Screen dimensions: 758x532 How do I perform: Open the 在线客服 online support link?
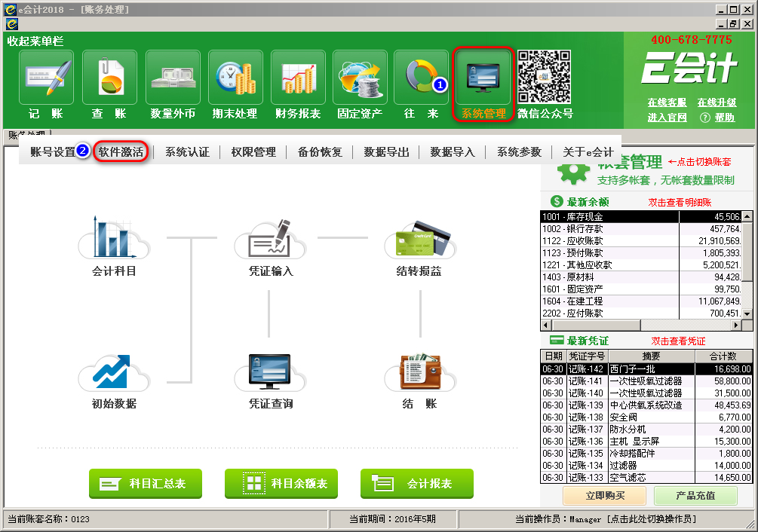pyautogui.click(x=667, y=102)
